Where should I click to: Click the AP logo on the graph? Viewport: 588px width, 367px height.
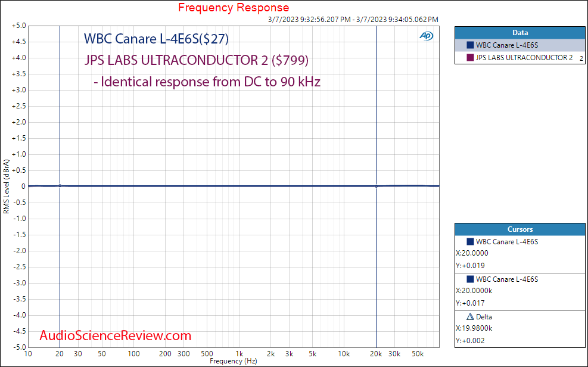tap(426, 36)
